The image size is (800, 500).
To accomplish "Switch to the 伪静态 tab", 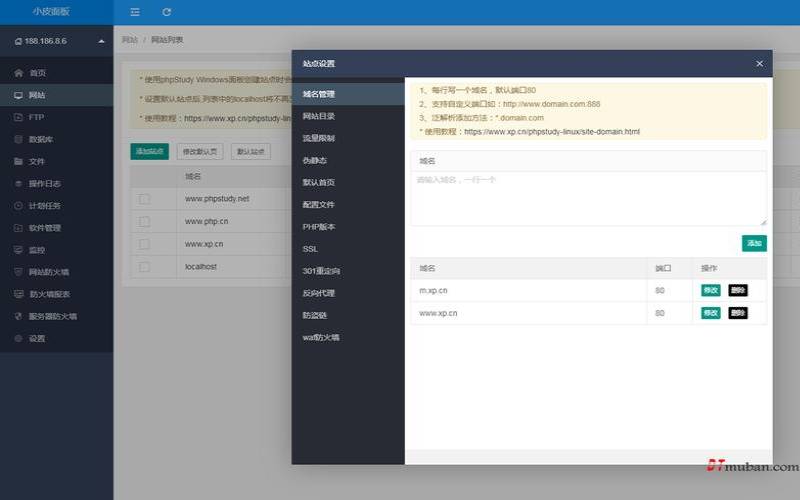I will point(348,161).
